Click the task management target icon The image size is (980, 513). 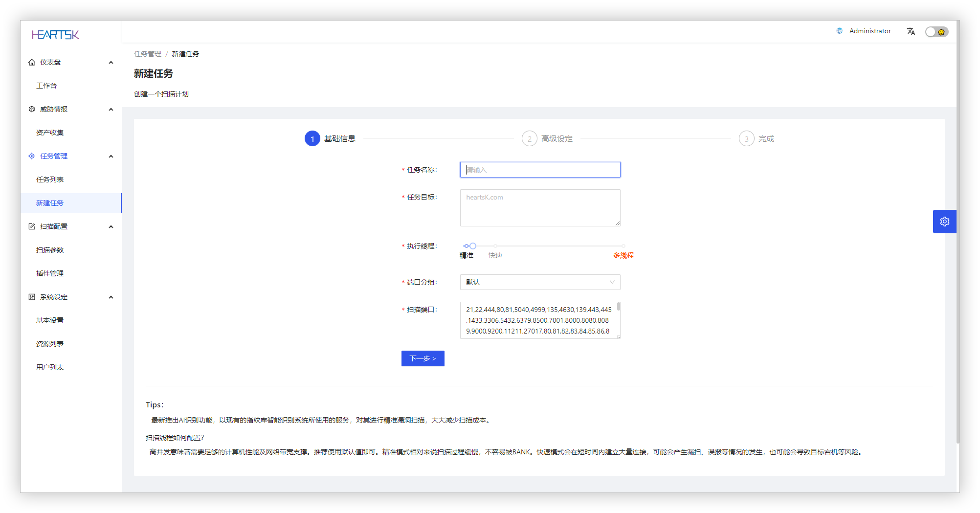32,156
